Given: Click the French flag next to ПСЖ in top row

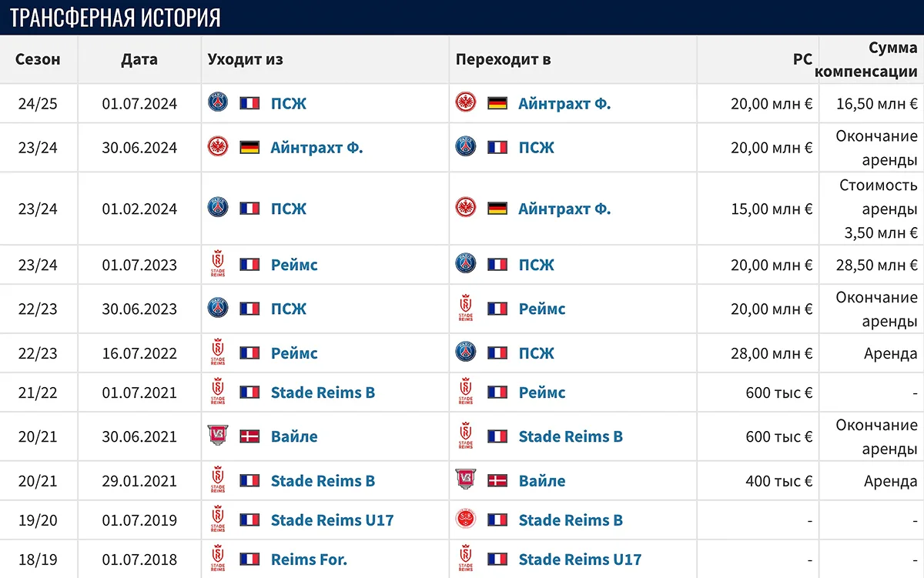Looking at the screenshot, I should pyautogui.click(x=249, y=103).
